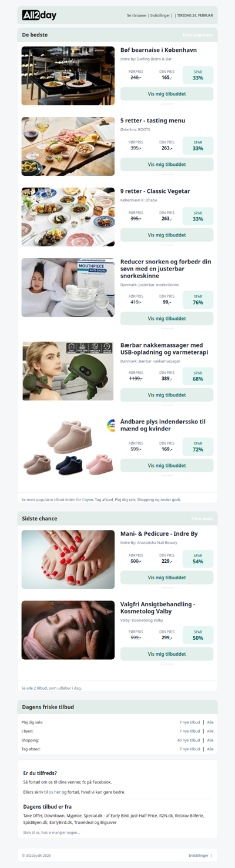The width and height of the screenshot is (235, 868).
Task: Click 'Vis mig tilbuddet' for indendørssko
Action: pos(167,465)
